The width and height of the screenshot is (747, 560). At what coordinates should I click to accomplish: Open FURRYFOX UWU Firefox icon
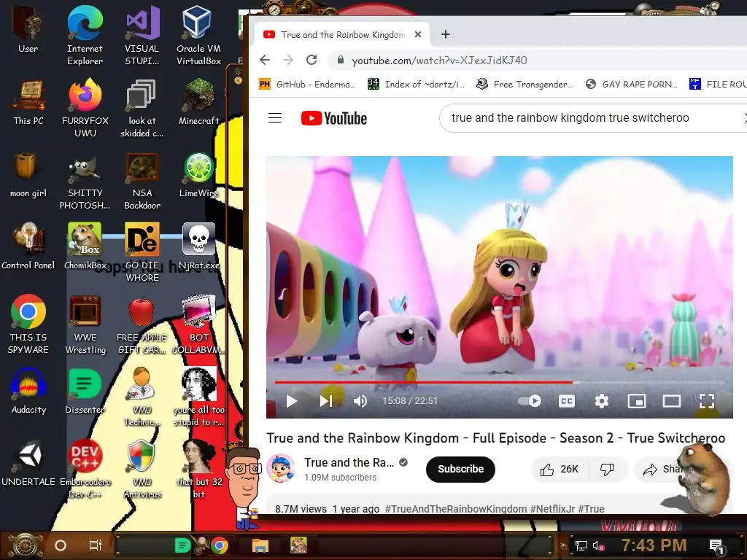click(x=85, y=108)
